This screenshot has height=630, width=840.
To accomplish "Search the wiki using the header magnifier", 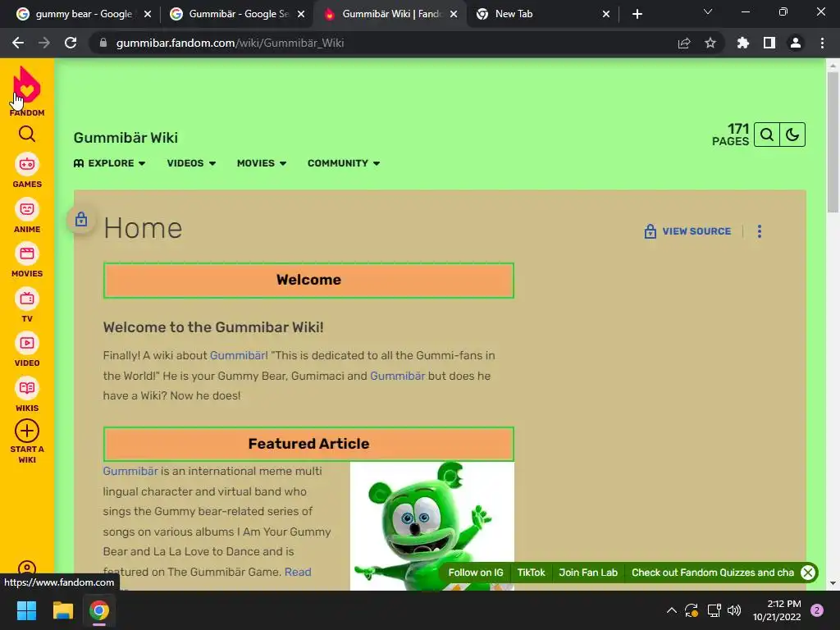I will click(x=767, y=135).
